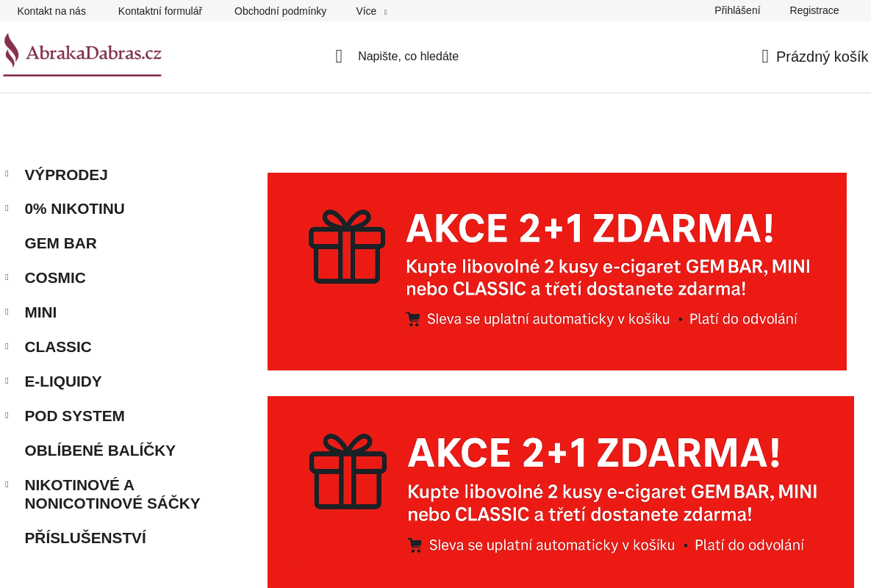Open 'Kontaktní formulář' link

[x=160, y=11]
